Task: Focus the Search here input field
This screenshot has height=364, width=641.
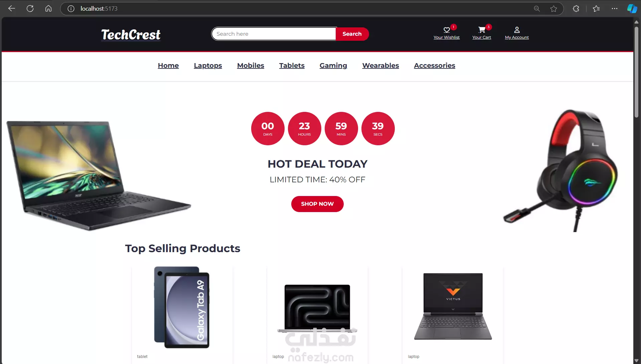Action: pyautogui.click(x=274, y=34)
